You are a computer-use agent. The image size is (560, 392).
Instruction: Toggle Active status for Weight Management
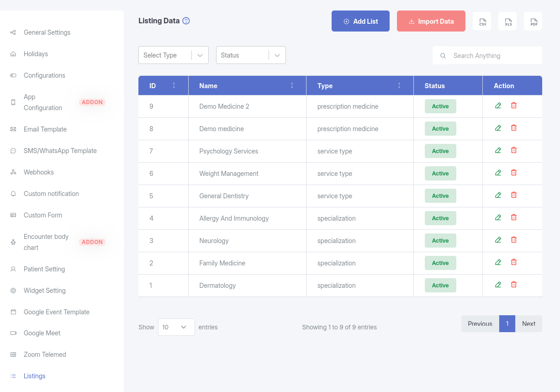coord(440,173)
